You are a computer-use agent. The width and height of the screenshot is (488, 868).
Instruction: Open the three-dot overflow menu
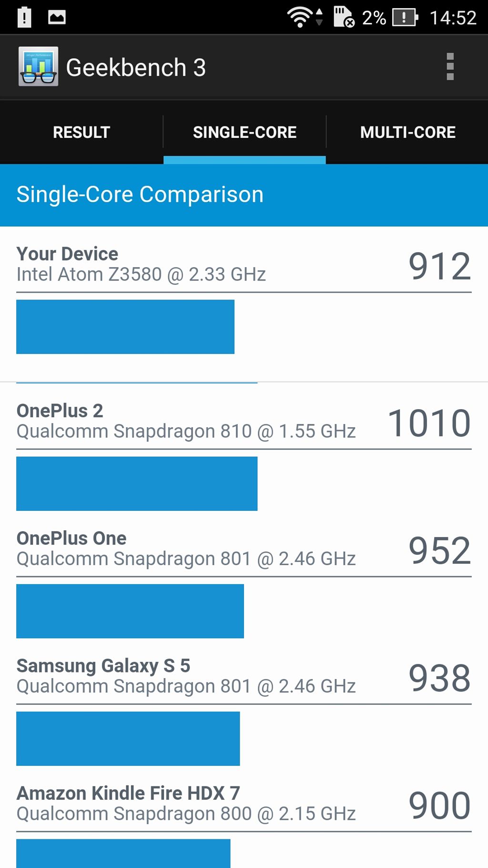(x=450, y=67)
